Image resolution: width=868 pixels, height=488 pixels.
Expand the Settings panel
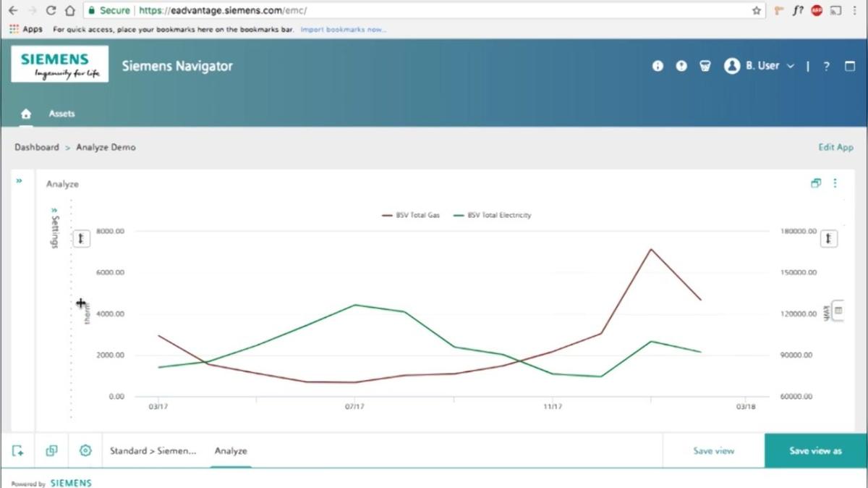54,227
